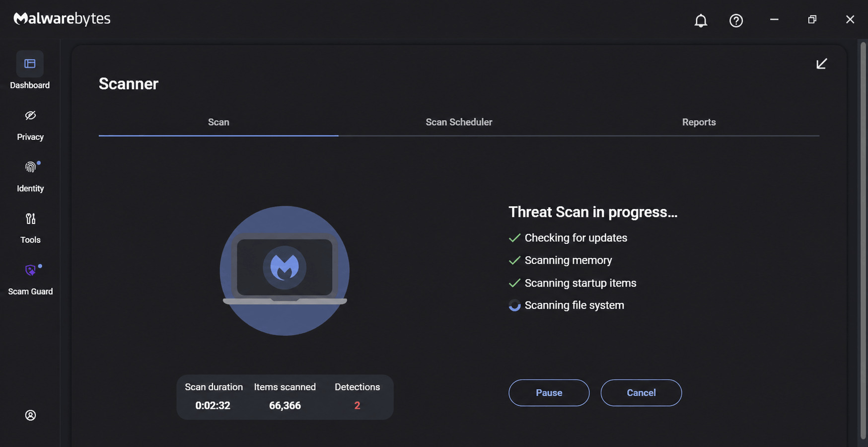Open the account profile icon

coord(30,415)
